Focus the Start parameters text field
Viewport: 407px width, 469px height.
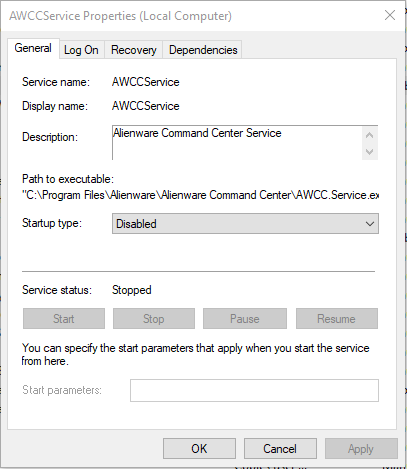(254, 390)
